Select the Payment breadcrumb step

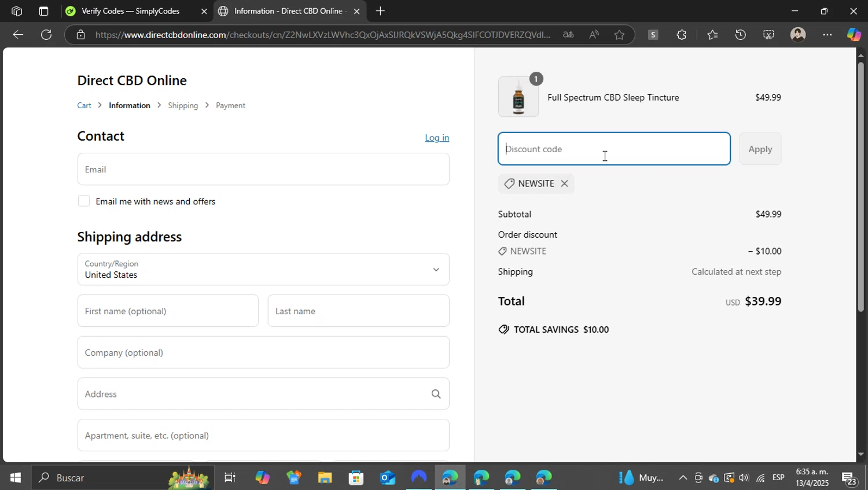click(x=230, y=105)
